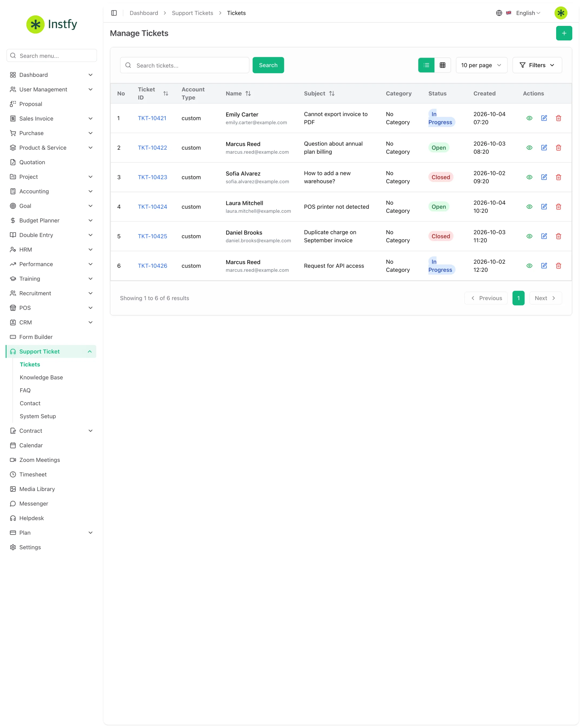Open the Knowledge Base submenu item
The image size is (582, 728).
[x=41, y=377]
